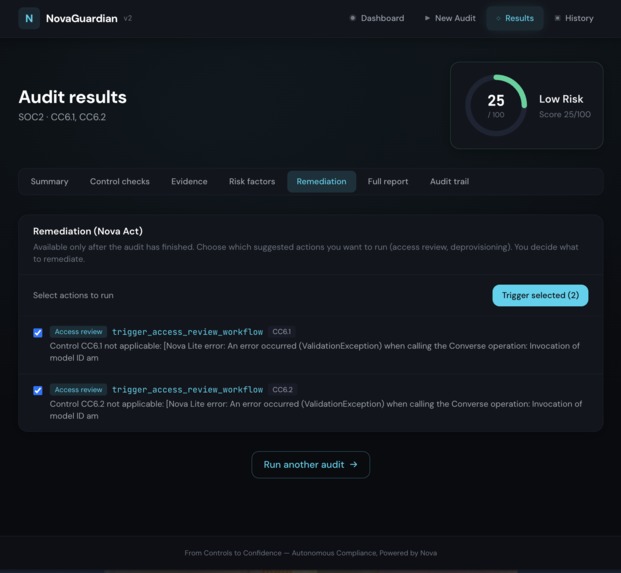Screen dimensions: 621x573
Task: Click the Control CC6.1 not applicable description
Action: (314, 352)
